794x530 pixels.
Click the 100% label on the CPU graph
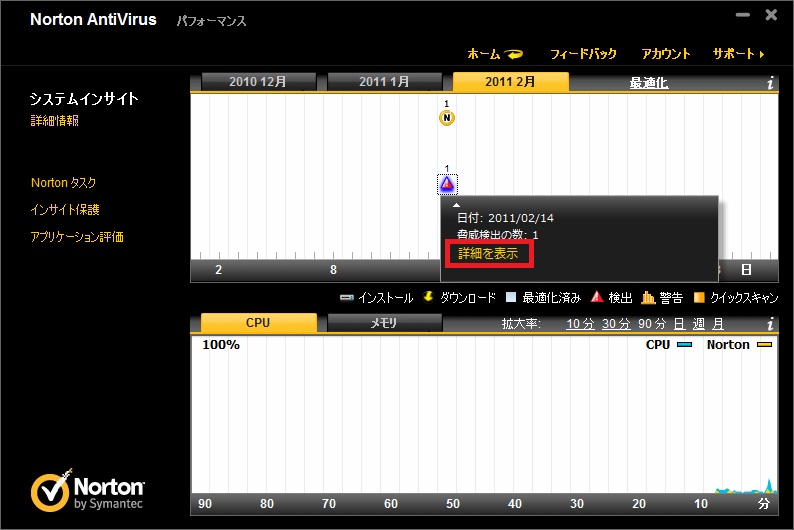pyautogui.click(x=221, y=345)
